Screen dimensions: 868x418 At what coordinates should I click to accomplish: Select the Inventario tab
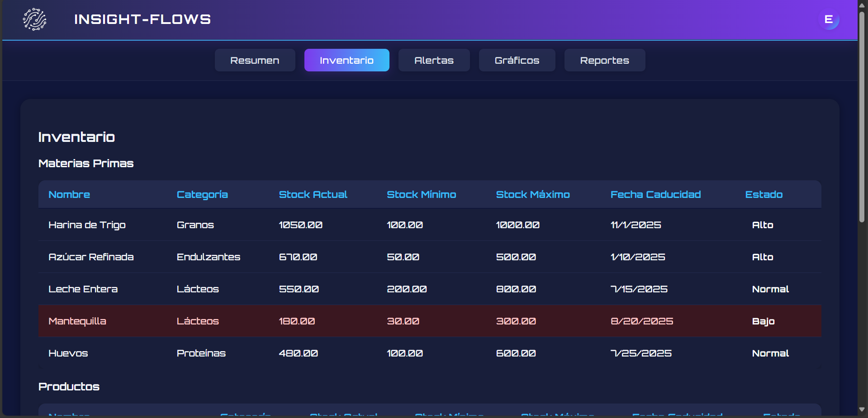pyautogui.click(x=346, y=60)
